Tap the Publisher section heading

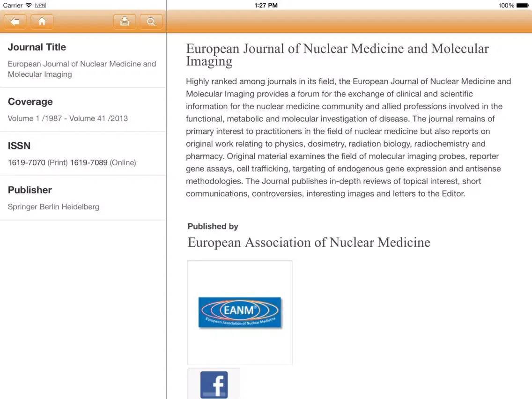point(30,190)
